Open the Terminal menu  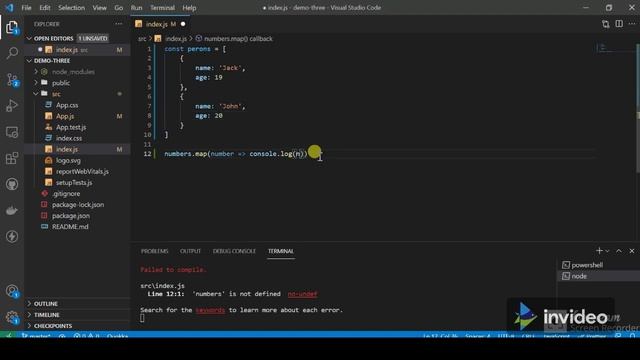(x=162, y=7)
